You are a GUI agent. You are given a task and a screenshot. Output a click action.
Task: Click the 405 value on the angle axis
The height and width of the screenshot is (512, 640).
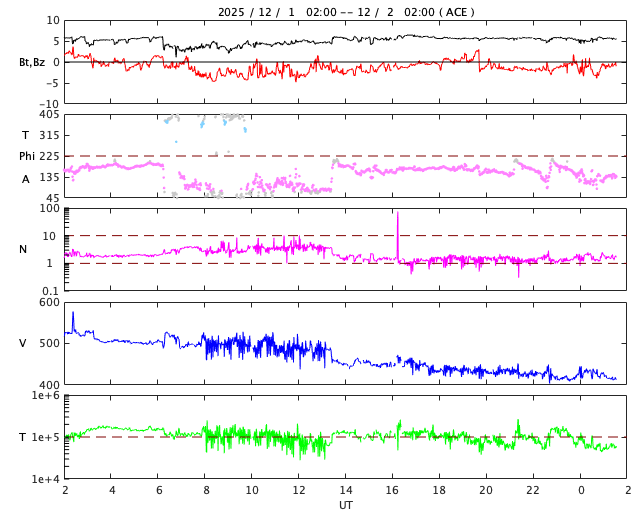(x=49, y=115)
